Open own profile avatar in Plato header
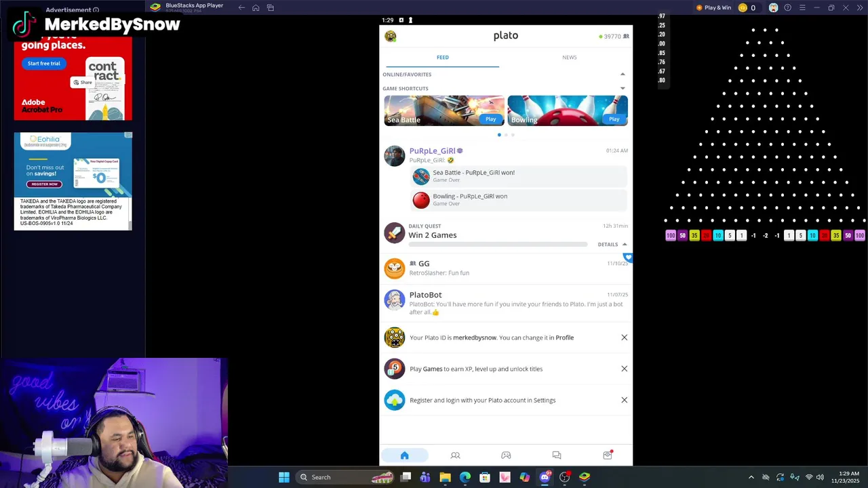This screenshot has height=488, width=868. pos(391,36)
